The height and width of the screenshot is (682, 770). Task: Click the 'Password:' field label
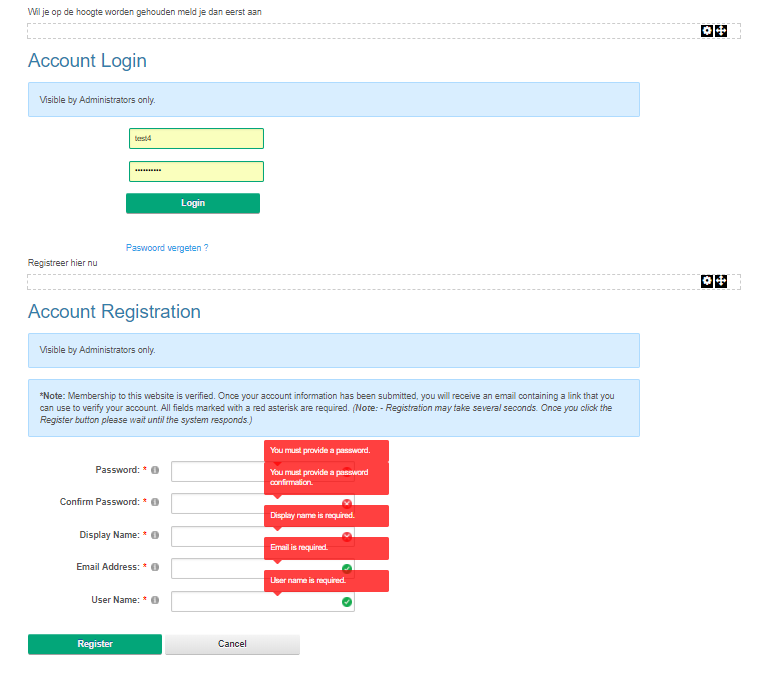[x=118, y=470]
